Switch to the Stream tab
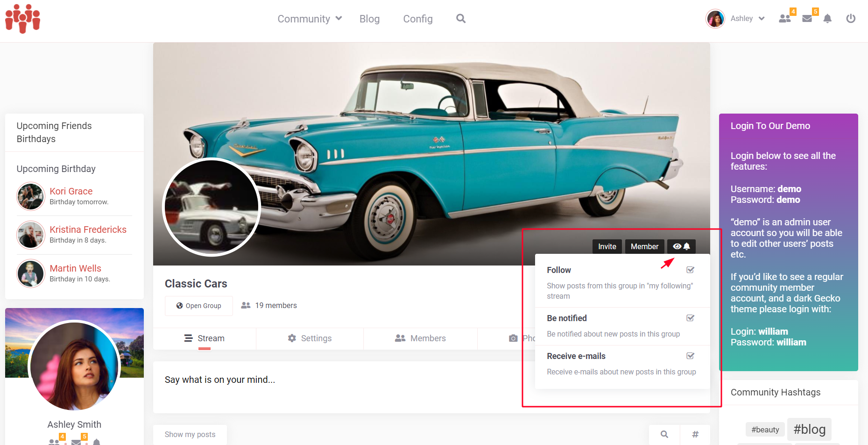 click(205, 338)
